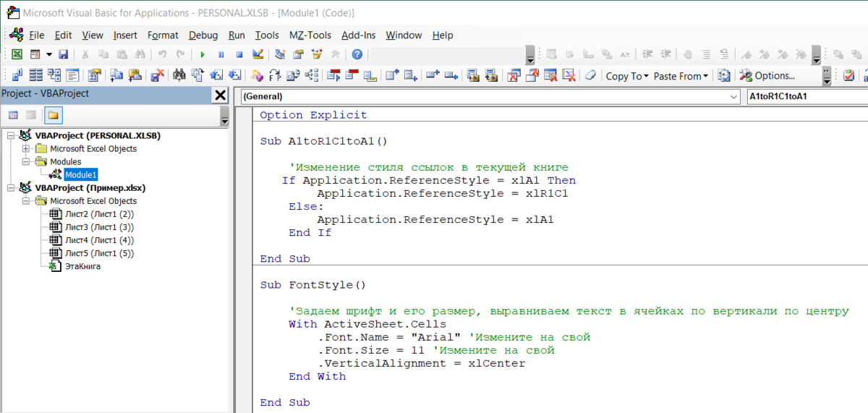Image resolution: width=868 pixels, height=413 pixels.
Task: Switch to Microsoft Excel via green icon
Action: point(17,54)
